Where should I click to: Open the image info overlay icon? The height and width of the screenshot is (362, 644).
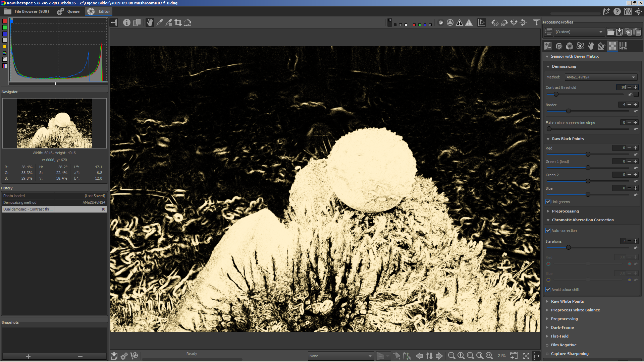(126, 23)
